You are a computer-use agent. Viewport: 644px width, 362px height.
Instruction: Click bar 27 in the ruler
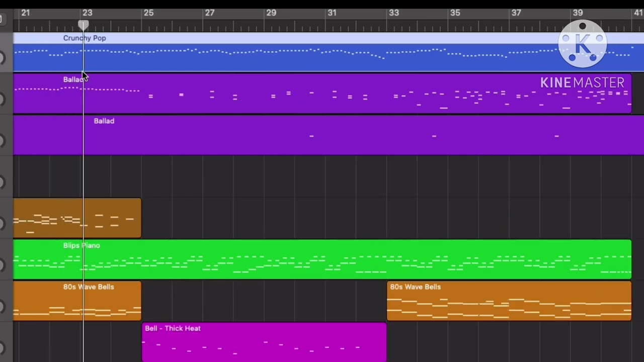point(210,13)
